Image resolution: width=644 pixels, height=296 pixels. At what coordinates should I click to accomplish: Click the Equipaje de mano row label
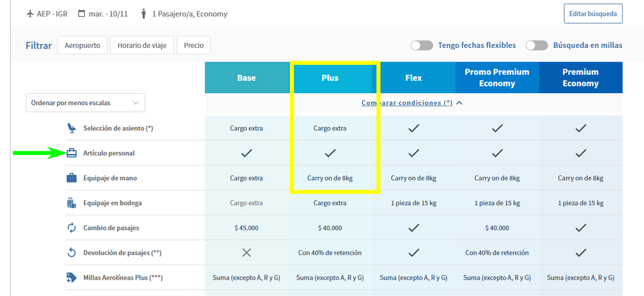point(110,178)
